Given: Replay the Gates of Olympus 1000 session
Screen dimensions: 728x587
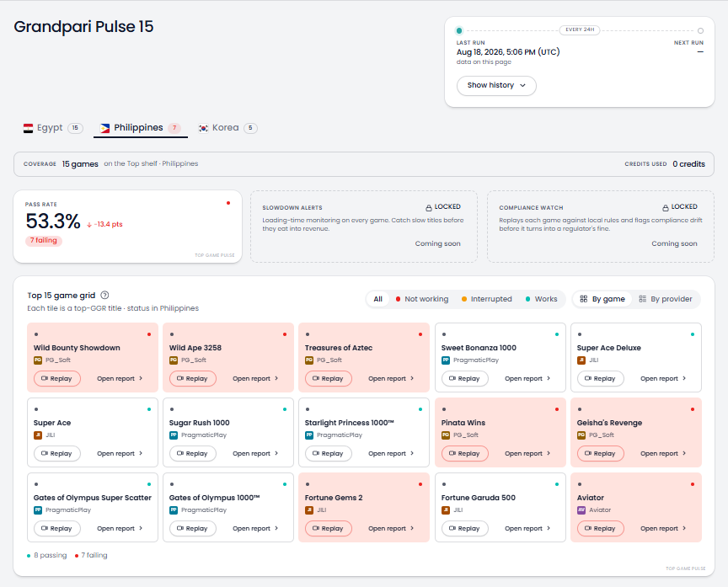Looking at the screenshot, I should (x=193, y=529).
